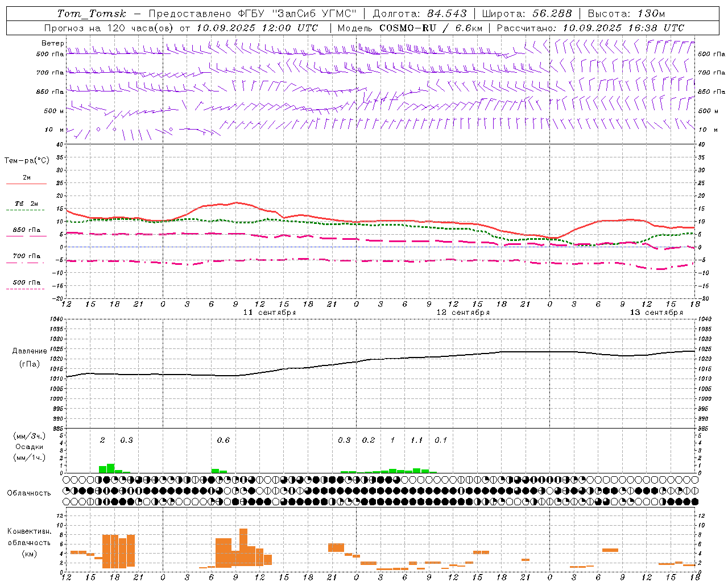The image size is (728, 582).
Task: Click the Осадки precipitation label
Action: [30, 447]
